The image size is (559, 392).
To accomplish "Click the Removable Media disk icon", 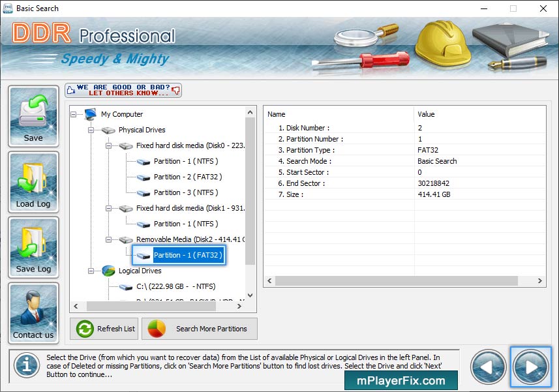I will [x=126, y=240].
